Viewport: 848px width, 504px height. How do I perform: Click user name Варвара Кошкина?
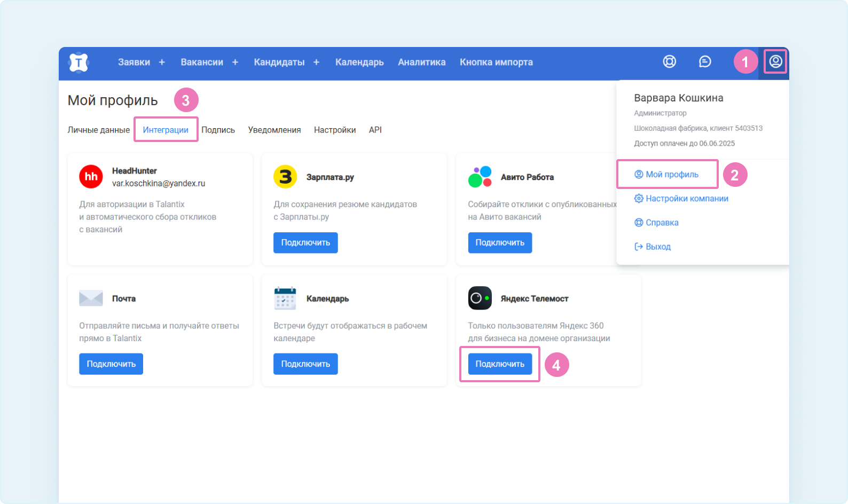(x=679, y=98)
